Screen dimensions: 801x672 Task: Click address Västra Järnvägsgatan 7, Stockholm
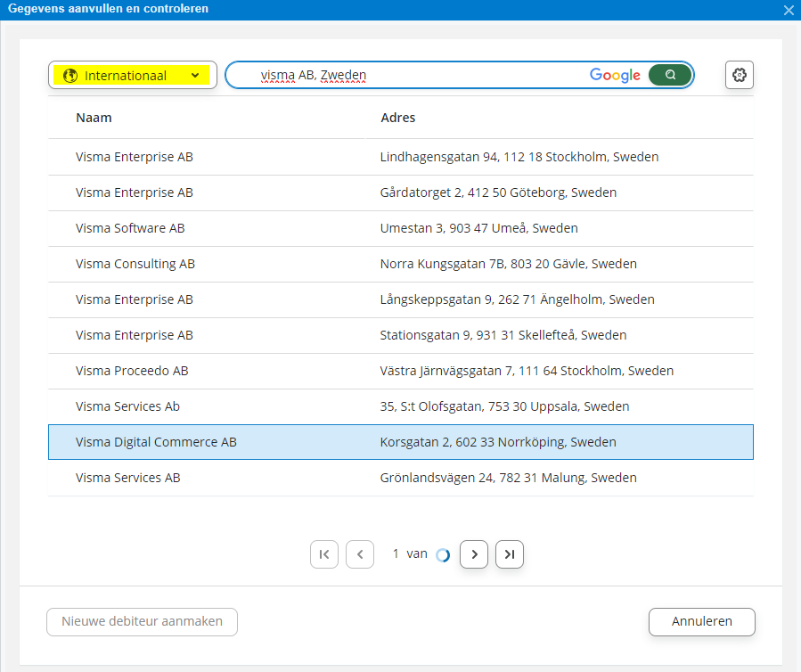527,371
